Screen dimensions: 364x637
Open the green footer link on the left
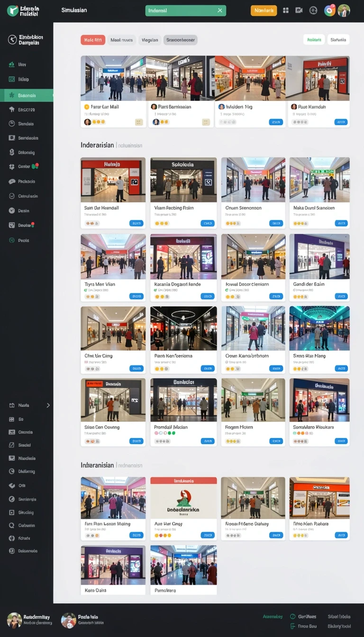click(x=273, y=617)
